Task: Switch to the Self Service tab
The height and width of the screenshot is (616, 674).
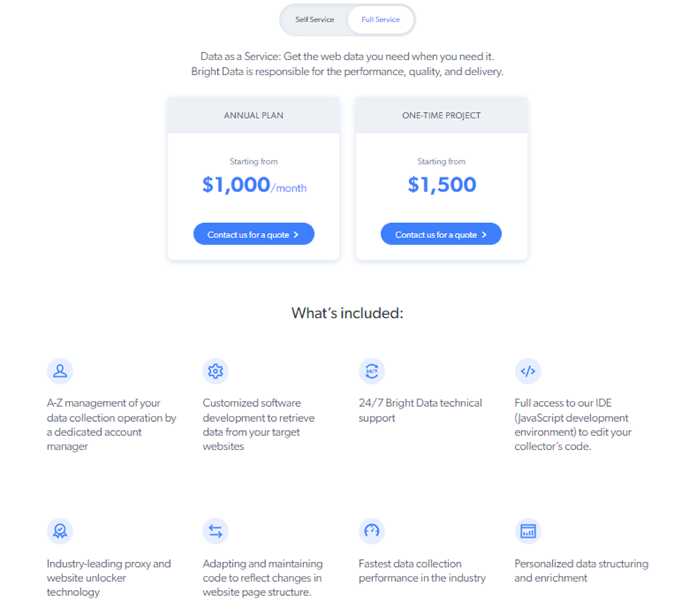Action: pos(315,20)
